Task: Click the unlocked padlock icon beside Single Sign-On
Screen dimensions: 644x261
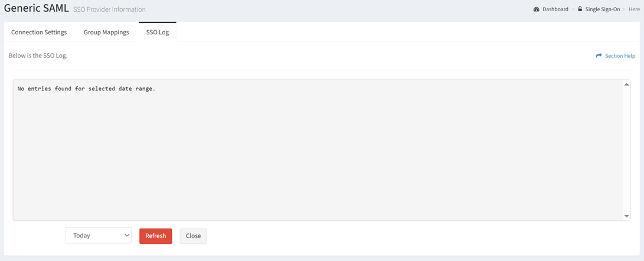Action: pos(580,9)
